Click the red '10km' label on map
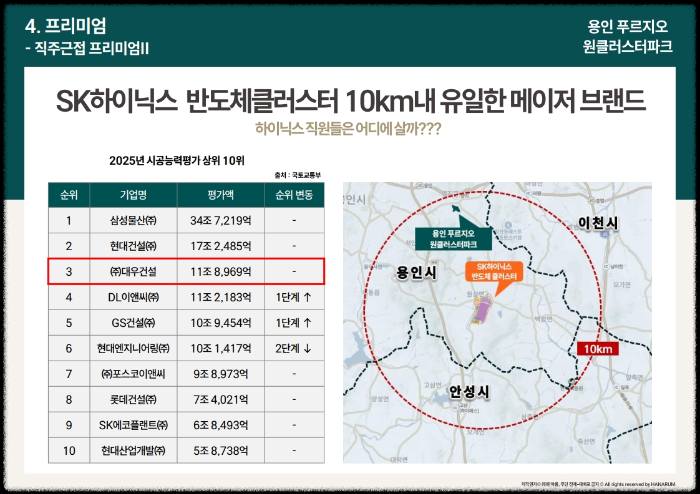This screenshot has height=494, width=700. [597, 349]
